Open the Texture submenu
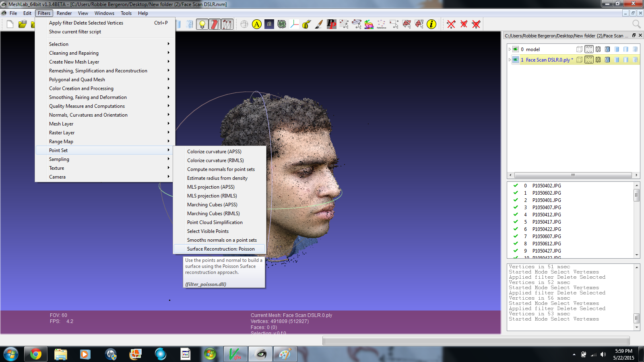 pos(105,168)
